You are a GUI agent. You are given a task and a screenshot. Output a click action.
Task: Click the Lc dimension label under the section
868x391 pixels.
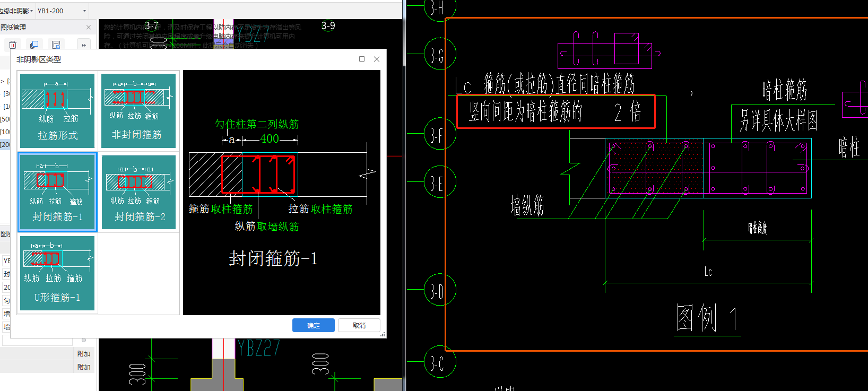click(708, 272)
